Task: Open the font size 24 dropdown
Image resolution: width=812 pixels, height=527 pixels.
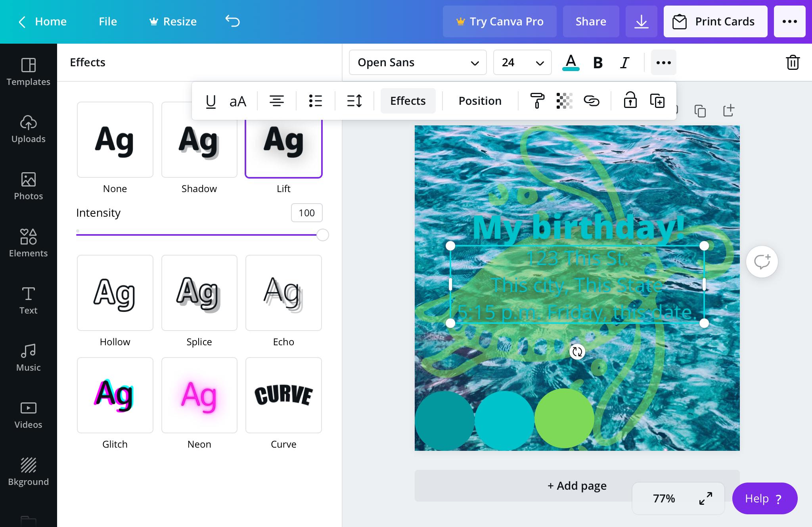Action: pos(522,62)
